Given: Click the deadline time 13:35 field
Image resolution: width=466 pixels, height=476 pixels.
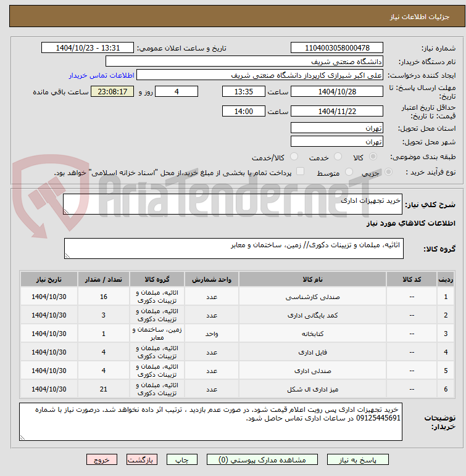Looking at the screenshot, I should click(243, 91).
